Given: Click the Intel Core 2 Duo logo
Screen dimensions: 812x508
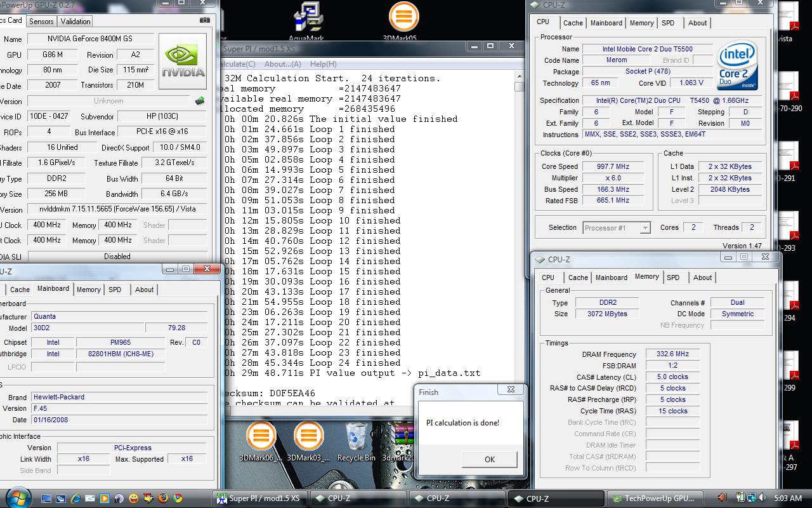Looking at the screenshot, I should 737,66.
